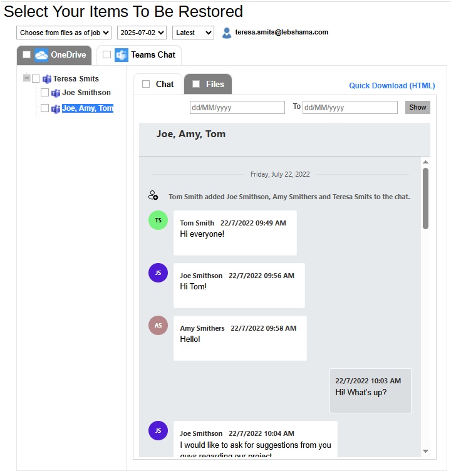Click the Teams icon next to Joe Smithson
The image size is (451, 476).
pyautogui.click(x=56, y=93)
